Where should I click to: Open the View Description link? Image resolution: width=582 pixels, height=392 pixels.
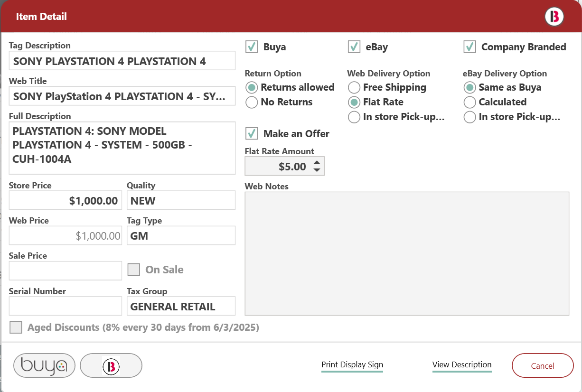(462, 364)
